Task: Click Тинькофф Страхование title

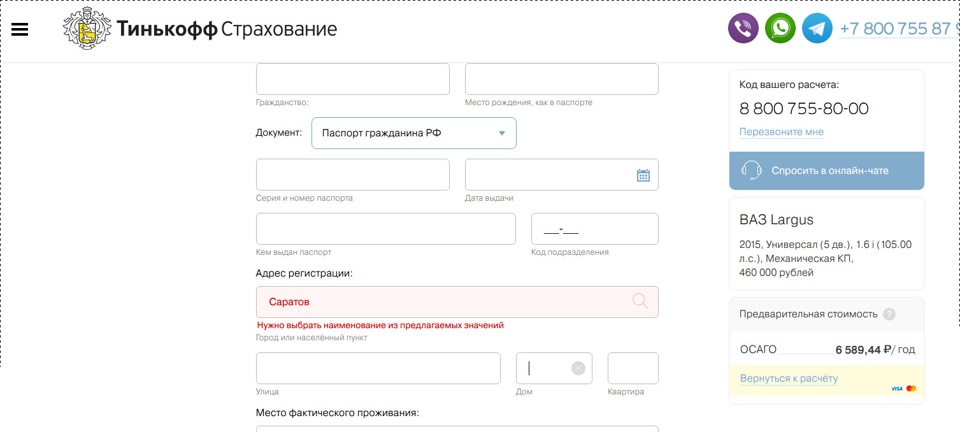Action: coord(227,29)
